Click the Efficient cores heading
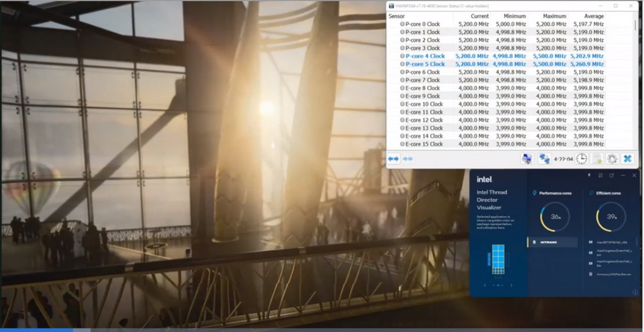Viewport: 644px width, 332px height. click(x=609, y=193)
